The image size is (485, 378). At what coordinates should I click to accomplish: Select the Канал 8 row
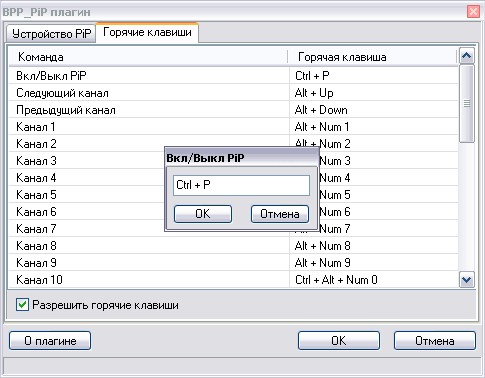[x=233, y=246]
